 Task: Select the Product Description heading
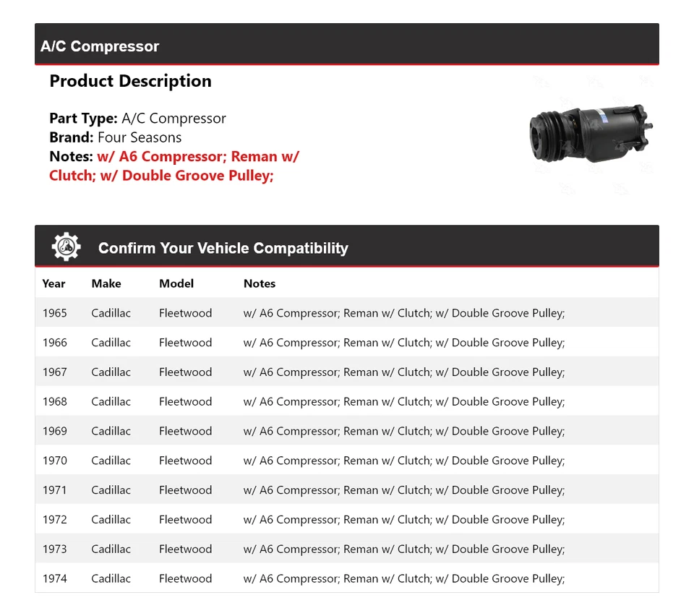pos(130,81)
